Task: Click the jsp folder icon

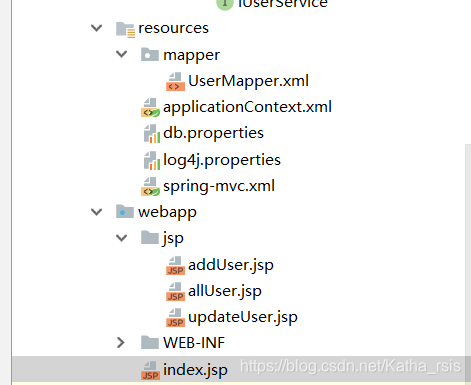Action: coord(150,238)
